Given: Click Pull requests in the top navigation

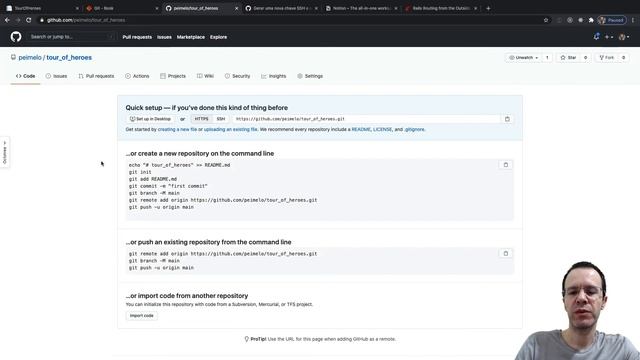Looking at the screenshot, I should pyautogui.click(x=137, y=37).
